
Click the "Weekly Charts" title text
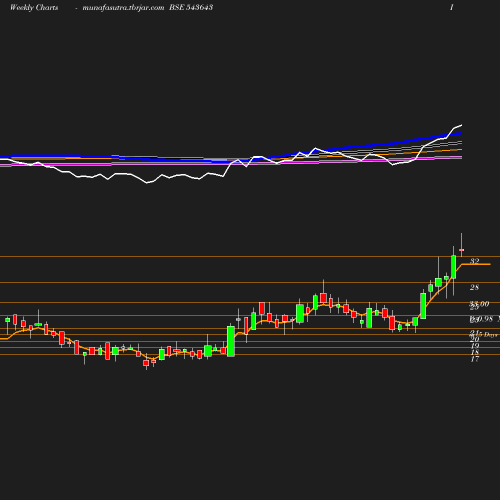click(x=34, y=7)
